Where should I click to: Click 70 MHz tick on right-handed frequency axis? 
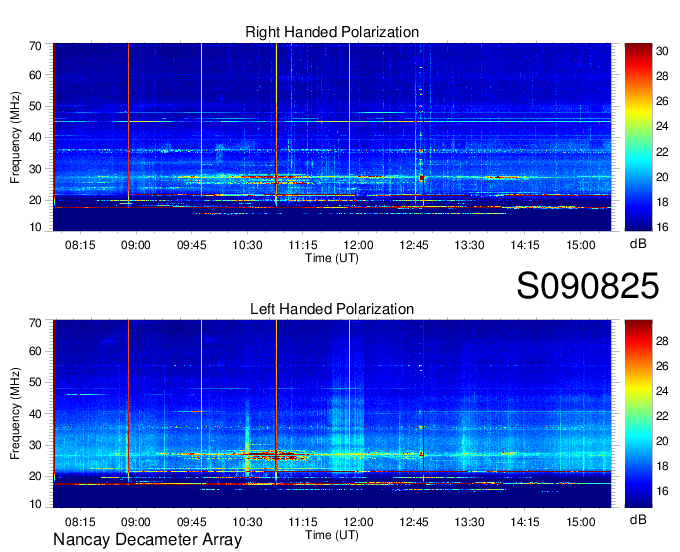pyautogui.click(x=35, y=46)
